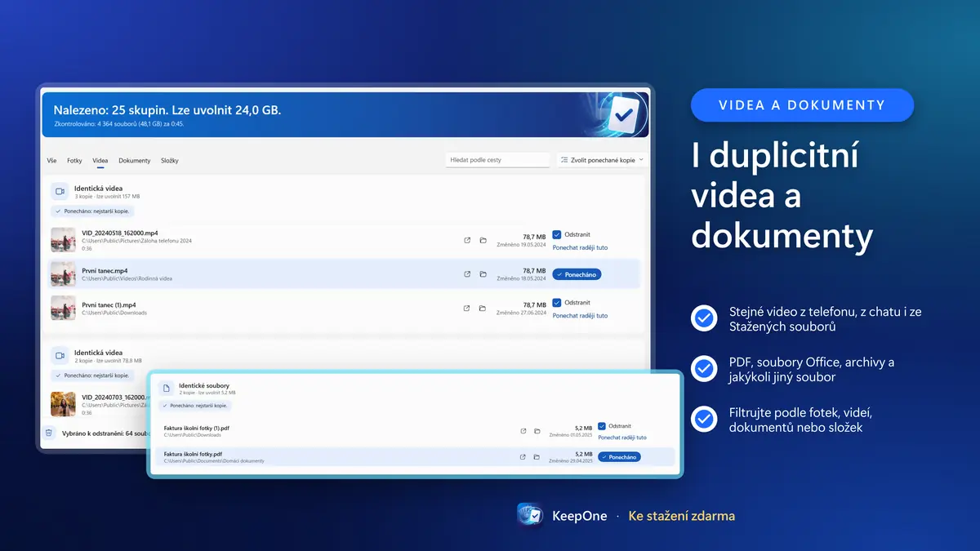Toggle Odstranit checkbox for Faktura školní fotky (1).pdf
This screenshot has height=551, width=980.
coord(602,426)
